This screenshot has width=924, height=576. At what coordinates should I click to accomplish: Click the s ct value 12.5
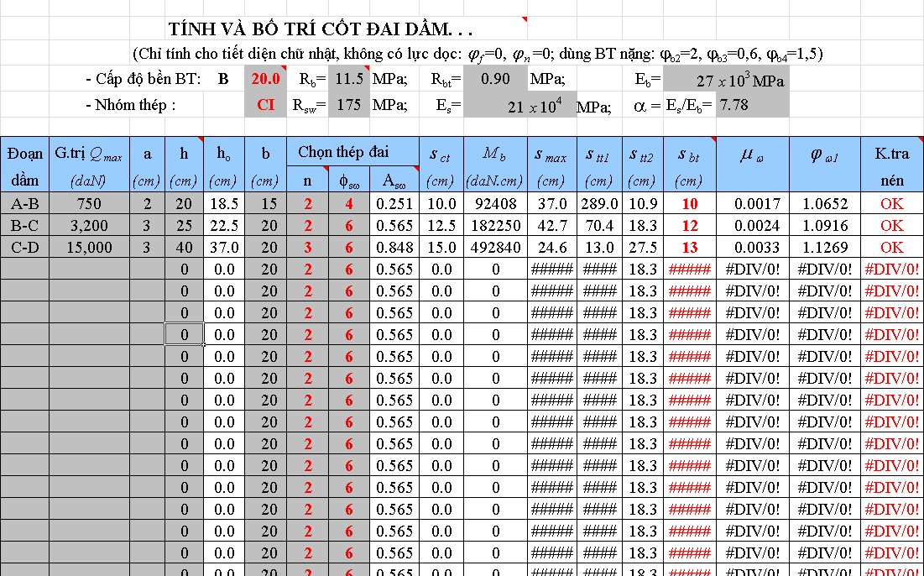click(441, 225)
